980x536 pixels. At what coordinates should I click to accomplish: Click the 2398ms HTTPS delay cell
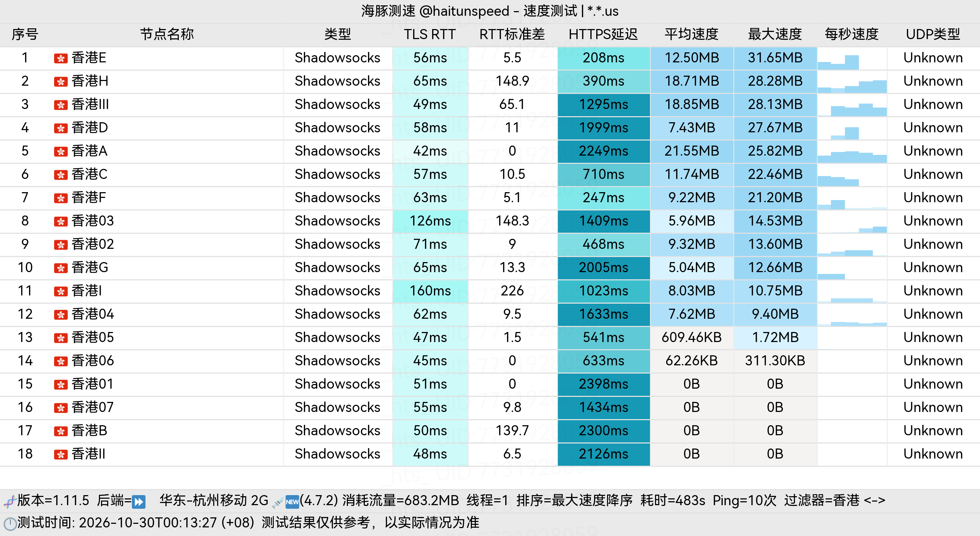point(603,384)
